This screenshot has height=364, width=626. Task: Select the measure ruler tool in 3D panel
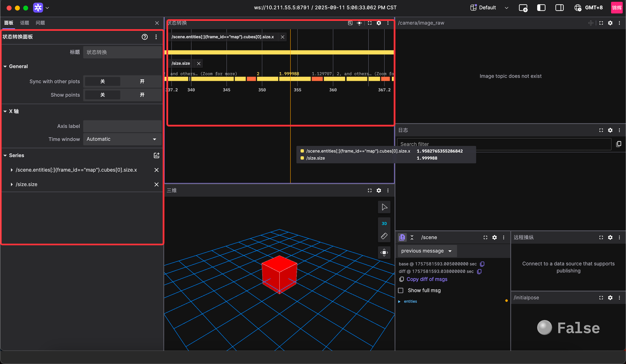tap(384, 236)
